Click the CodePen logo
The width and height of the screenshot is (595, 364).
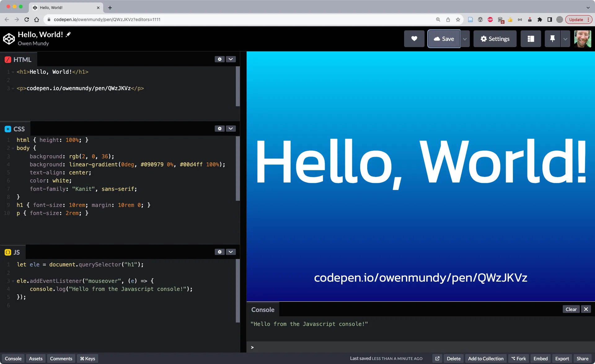9,38
